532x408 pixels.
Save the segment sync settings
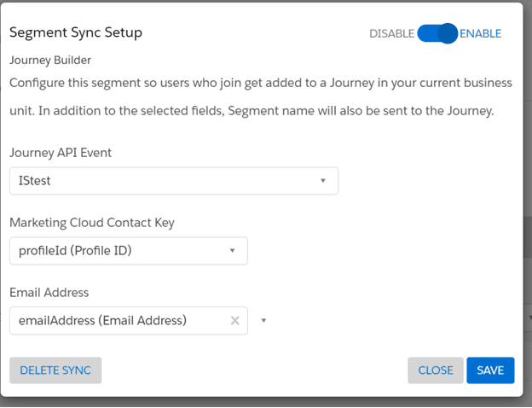[x=490, y=370]
